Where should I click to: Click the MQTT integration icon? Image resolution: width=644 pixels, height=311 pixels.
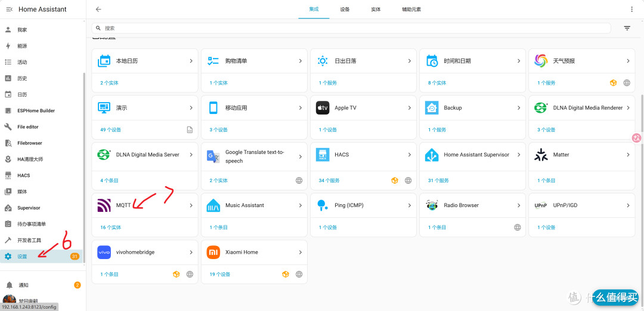click(x=104, y=205)
